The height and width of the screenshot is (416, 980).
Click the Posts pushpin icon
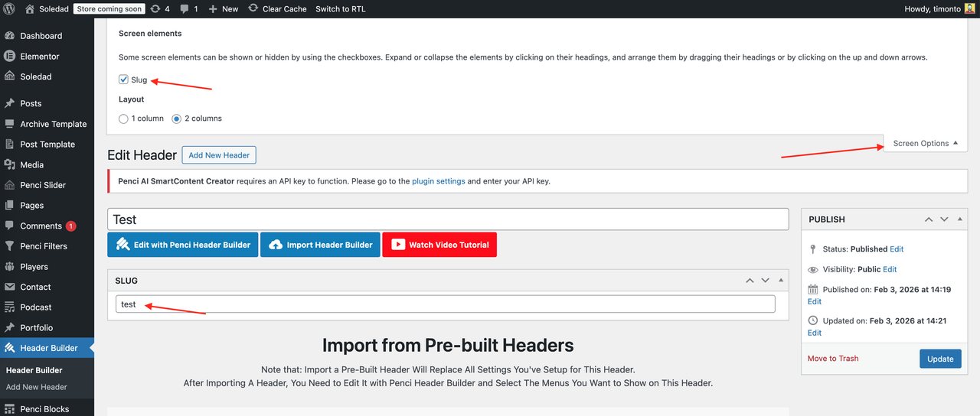click(x=10, y=103)
